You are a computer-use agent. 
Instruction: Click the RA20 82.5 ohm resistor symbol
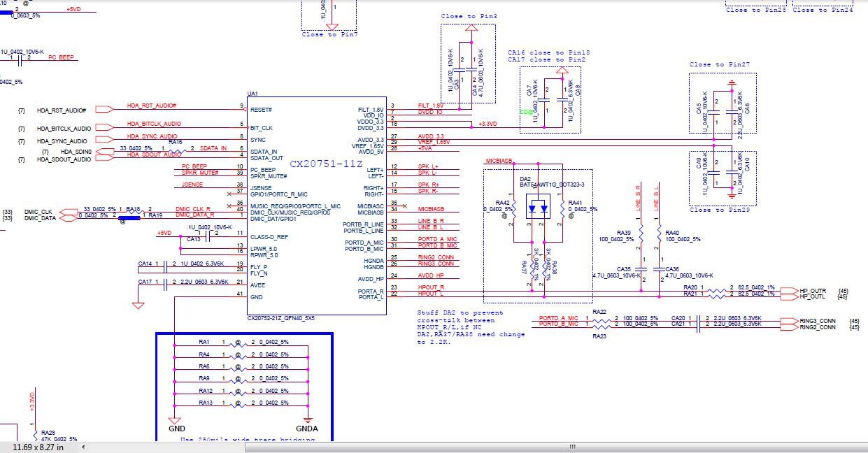(x=718, y=290)
